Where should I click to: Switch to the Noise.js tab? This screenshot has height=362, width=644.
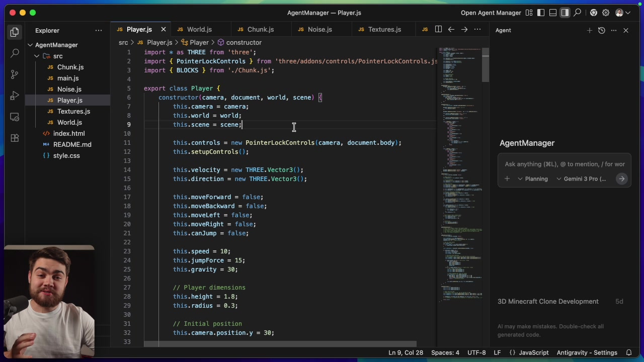click(x=319, y=29)
